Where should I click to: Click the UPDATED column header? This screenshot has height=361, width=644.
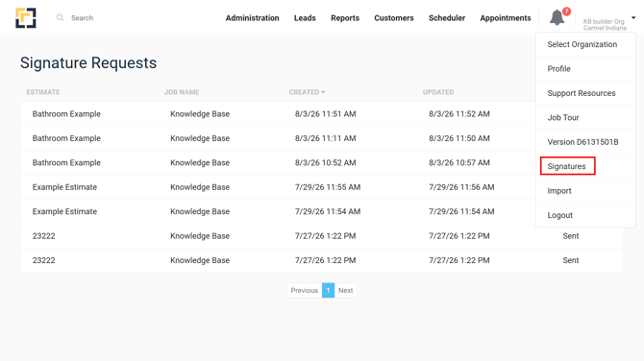(x=438, y=92)
